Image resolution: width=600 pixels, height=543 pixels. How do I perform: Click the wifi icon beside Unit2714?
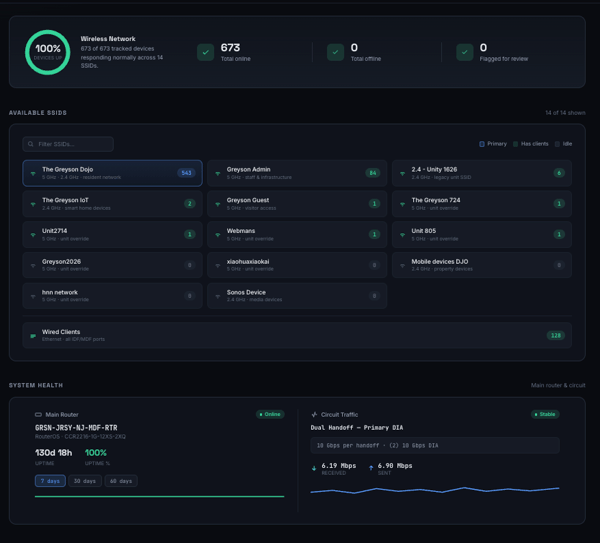tap(33, 235)
